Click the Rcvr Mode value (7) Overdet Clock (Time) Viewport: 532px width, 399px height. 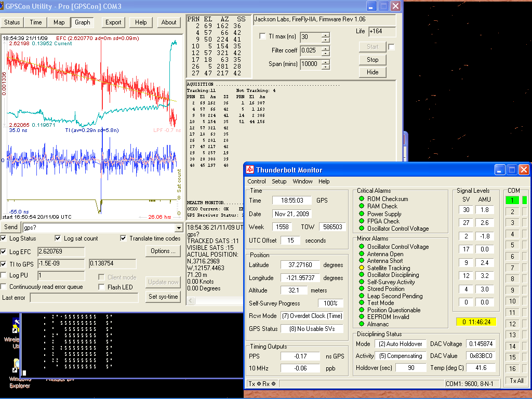pos(312,316)
